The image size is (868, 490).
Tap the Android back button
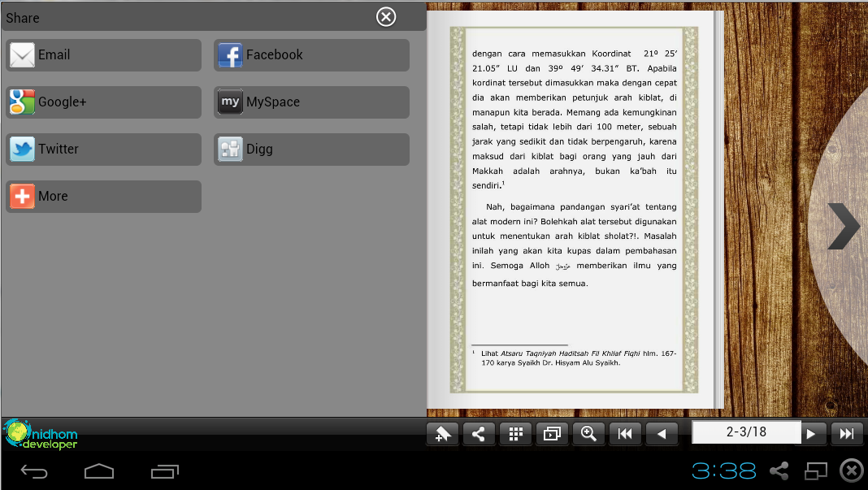[x=34, y=472]
